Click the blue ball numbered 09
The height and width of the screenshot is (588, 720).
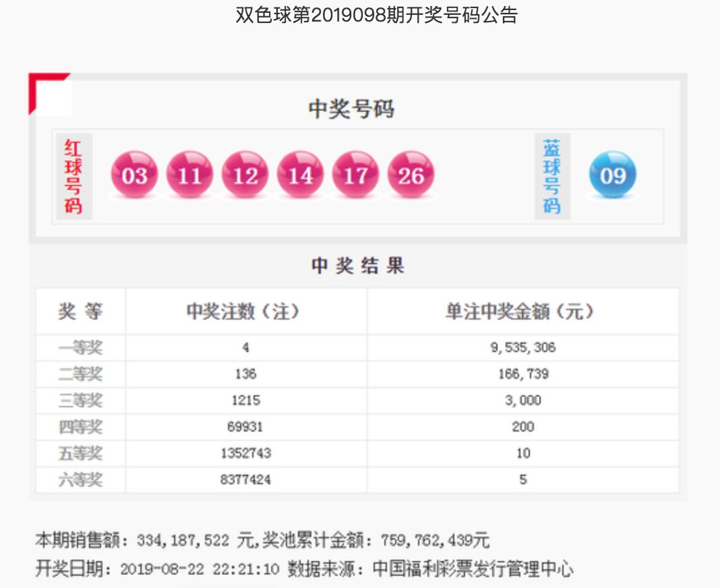[613, 175]
